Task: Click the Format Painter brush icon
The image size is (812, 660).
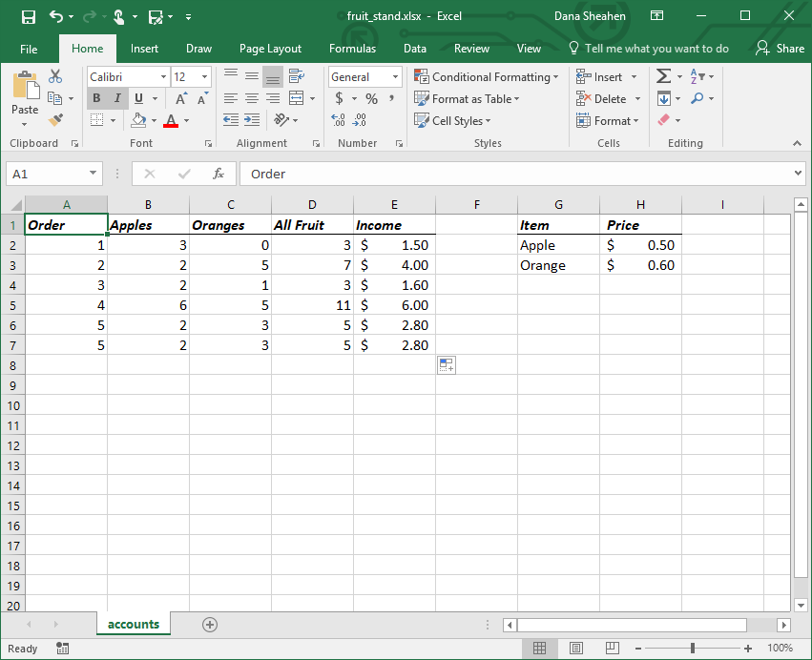Action: tap(55, 120)
